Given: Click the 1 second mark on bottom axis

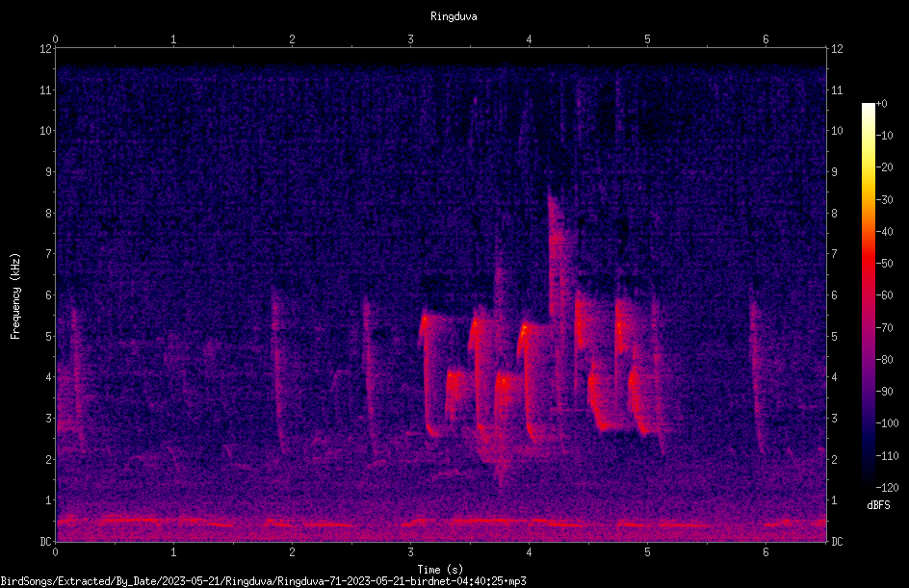Looking at the screenshot, I should tap(173, 552).
